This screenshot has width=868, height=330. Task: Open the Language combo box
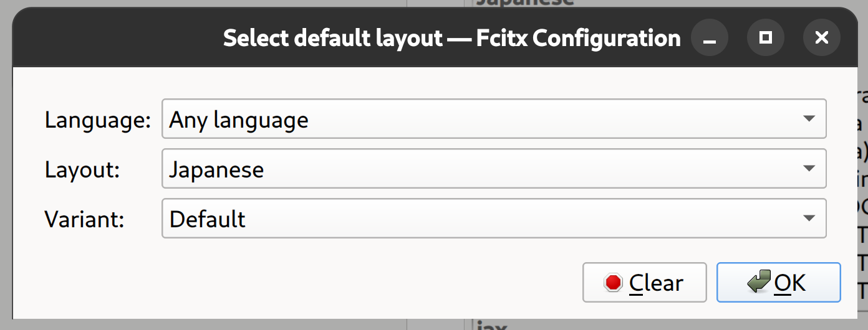[493, 119]
